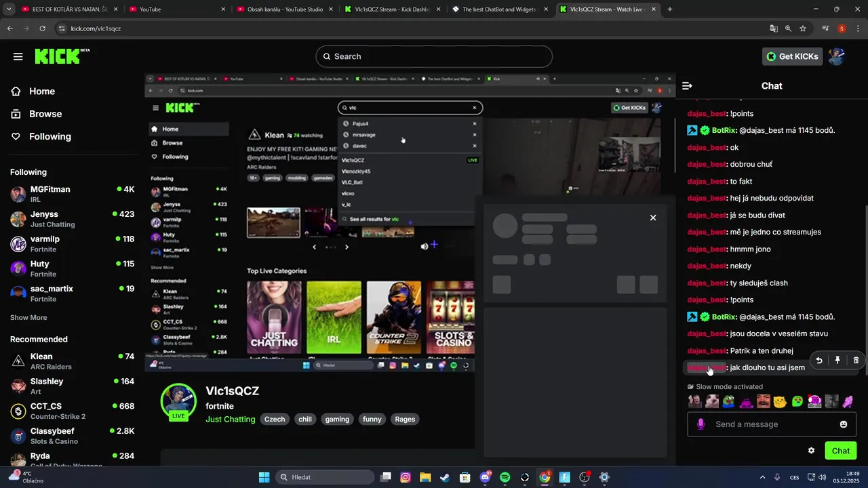This screenshot has width=868, height=488.
Task: Insert the green heart-eyes emote
Action: click(797, 401)
